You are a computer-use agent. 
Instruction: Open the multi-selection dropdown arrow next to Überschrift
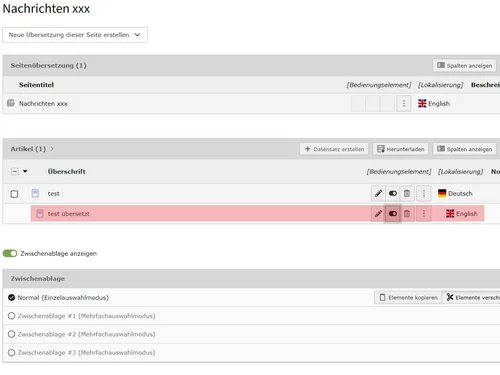pyautogui.click(x=25, y=171)
